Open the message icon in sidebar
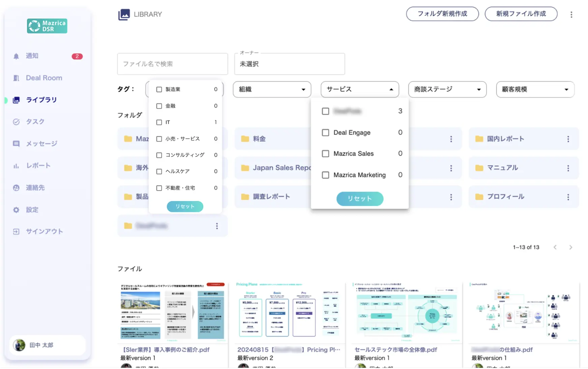Screen dimensions: 588x369 pos(16,144)
